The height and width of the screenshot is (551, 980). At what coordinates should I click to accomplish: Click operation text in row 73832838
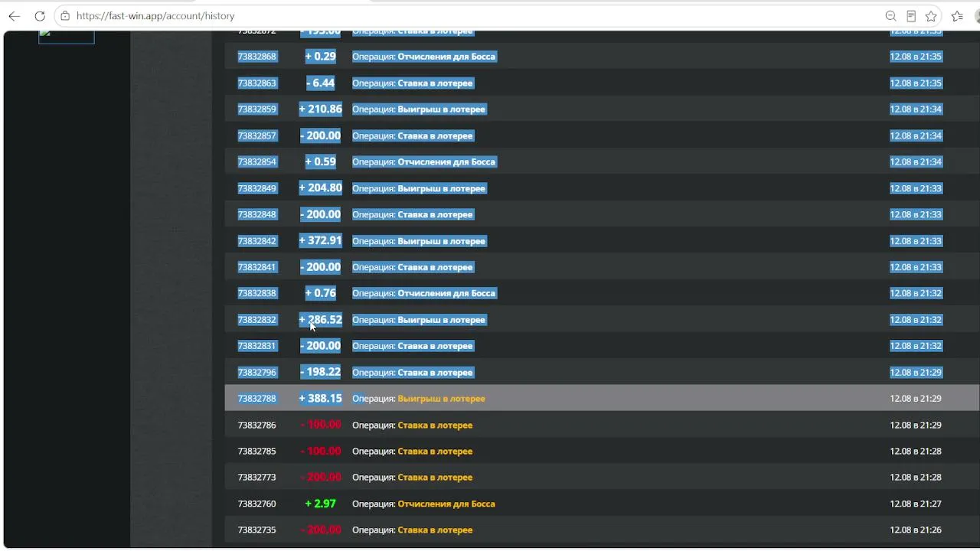pyautogui.click(x=424, y=294)
